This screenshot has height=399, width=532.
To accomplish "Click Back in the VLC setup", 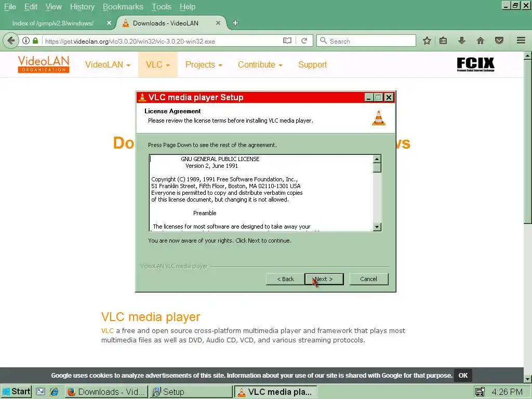I will [x=285, y=279].
